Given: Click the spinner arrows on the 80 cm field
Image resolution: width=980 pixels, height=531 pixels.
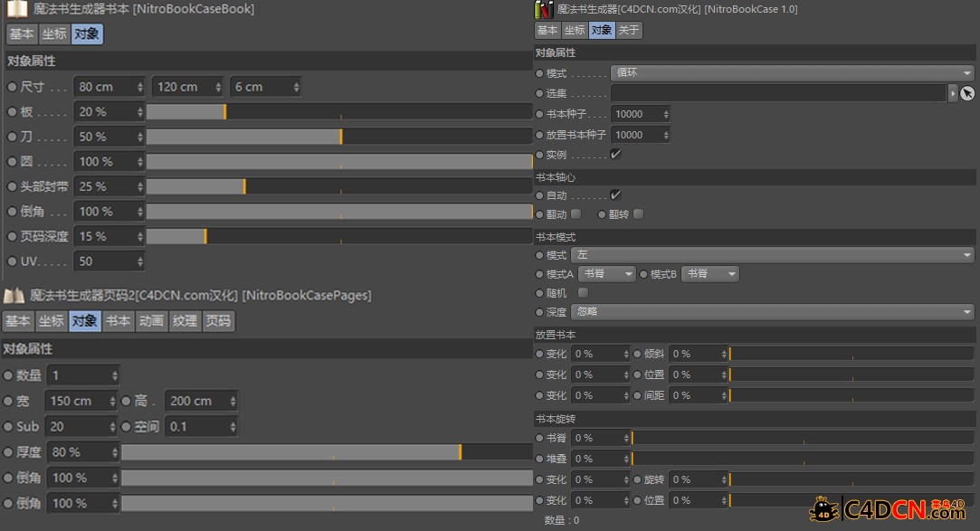Looking at the screenshot, I should pos(140,87).
